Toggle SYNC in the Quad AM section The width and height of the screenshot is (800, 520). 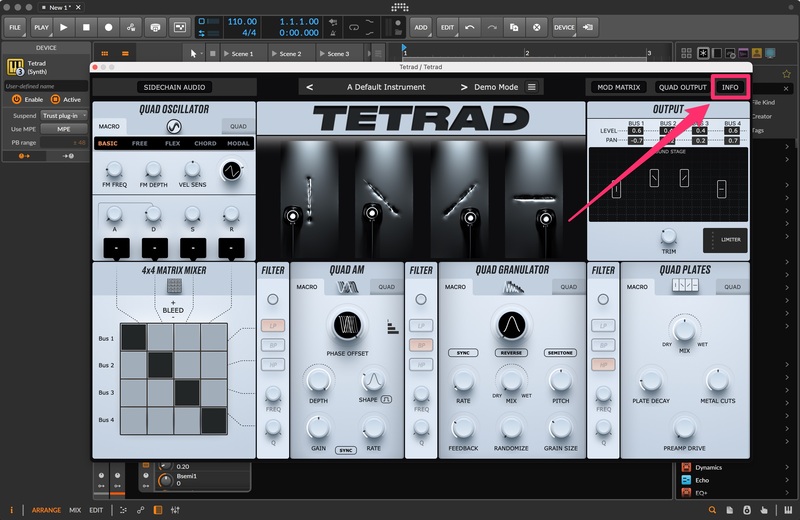click(x=346, y=450)
